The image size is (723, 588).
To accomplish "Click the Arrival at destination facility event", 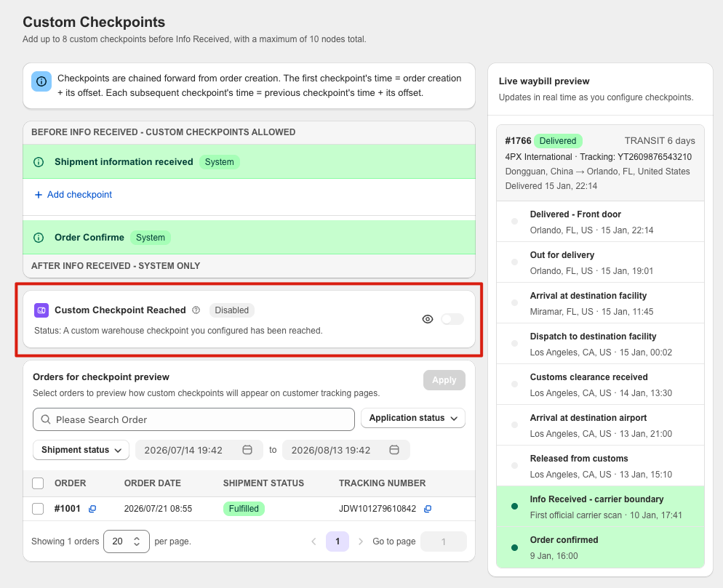I will pyautogui.click(x=600, y=303).
